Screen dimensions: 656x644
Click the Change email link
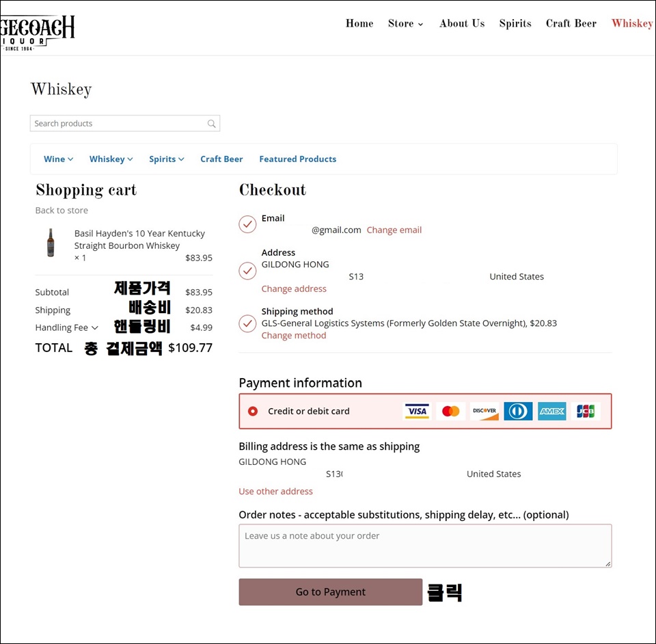394,230
